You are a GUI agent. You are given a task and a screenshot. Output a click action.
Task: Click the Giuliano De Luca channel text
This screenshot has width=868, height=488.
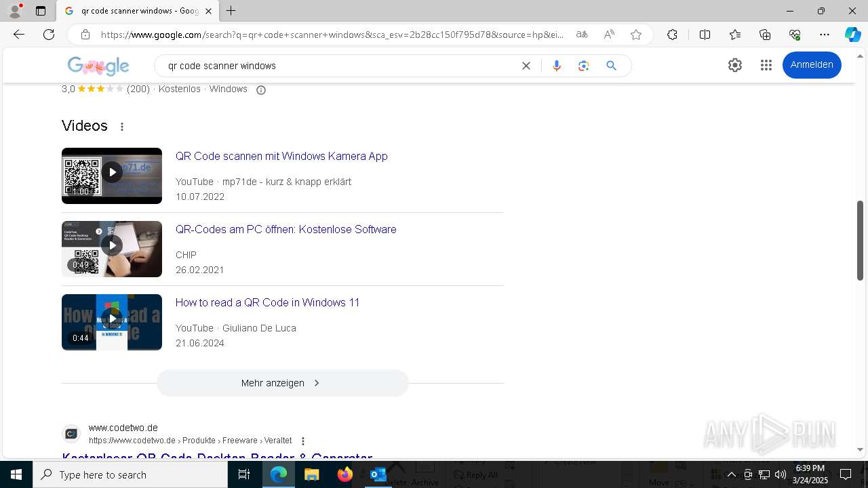pos(259,328)
